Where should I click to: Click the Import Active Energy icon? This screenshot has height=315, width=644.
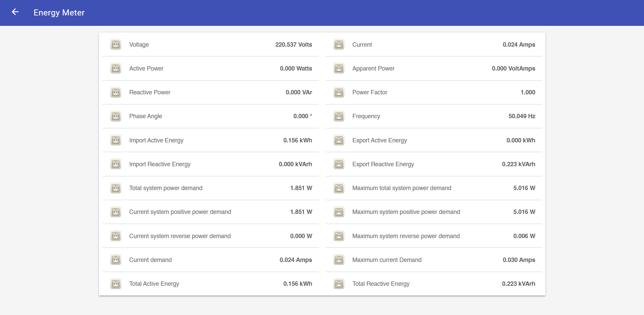click(116, 140)
